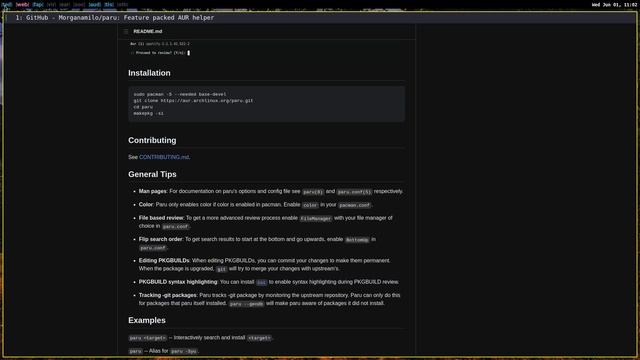The width and height of the screenshot is (640, 360).
Task: Click the README.md file name label
Action: pyautogui.click(x=148, y=31)
